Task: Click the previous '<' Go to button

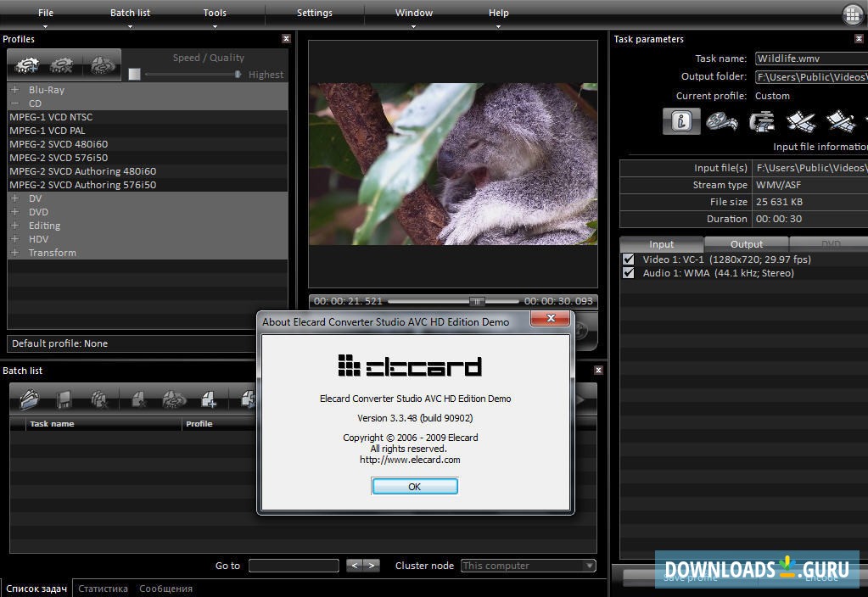Action: [355, 566]
